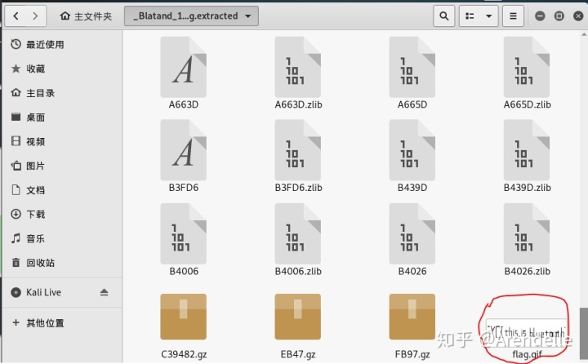Open the hamburger menu button

[513, 16]
